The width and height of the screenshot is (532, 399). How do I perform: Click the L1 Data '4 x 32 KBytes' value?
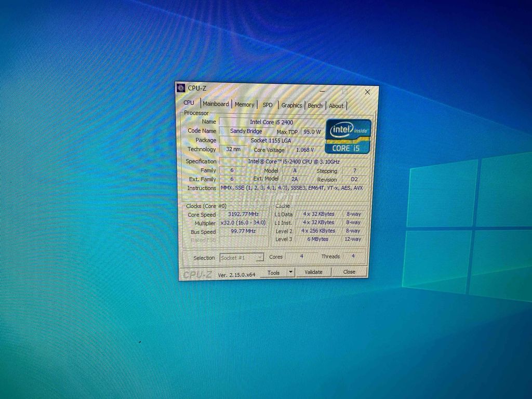(x=318, y=214)
